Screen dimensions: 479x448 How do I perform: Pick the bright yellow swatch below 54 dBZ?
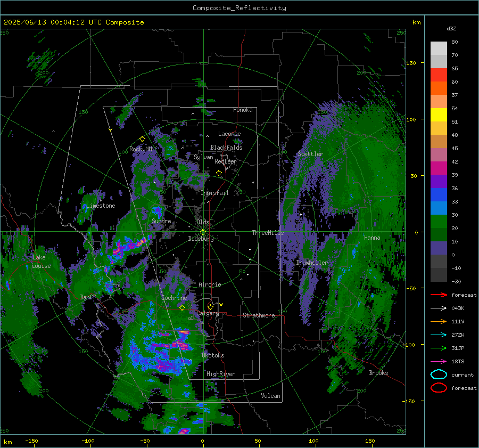click(x=439, y=115)
